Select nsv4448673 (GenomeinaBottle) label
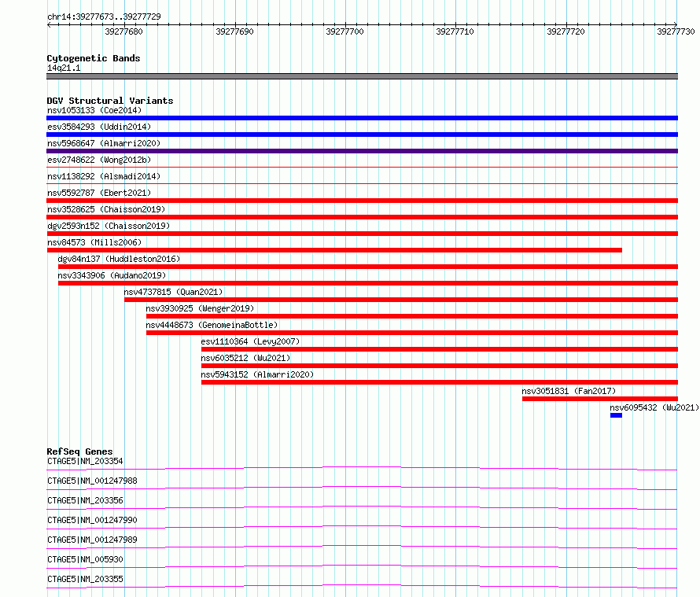The width and height of the screenshot is (700, 597). click(212, 325)
